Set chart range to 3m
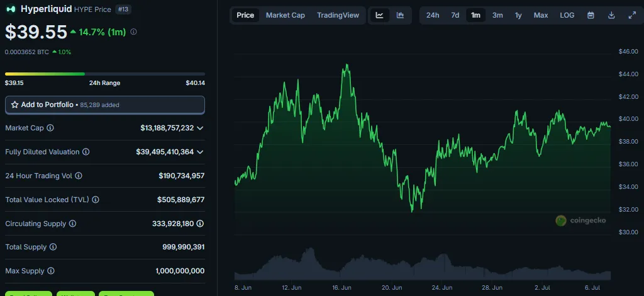 pos(497,15)
